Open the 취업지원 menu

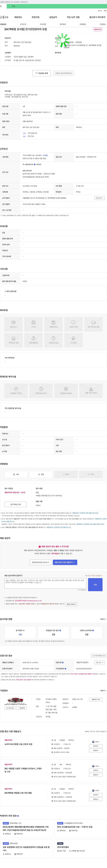(x=36, y=17)
